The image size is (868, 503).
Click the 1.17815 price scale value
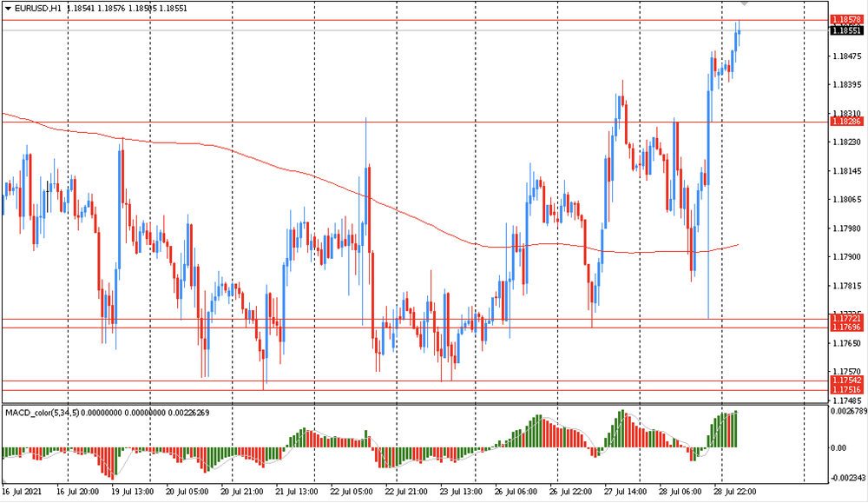click(847, 286)
